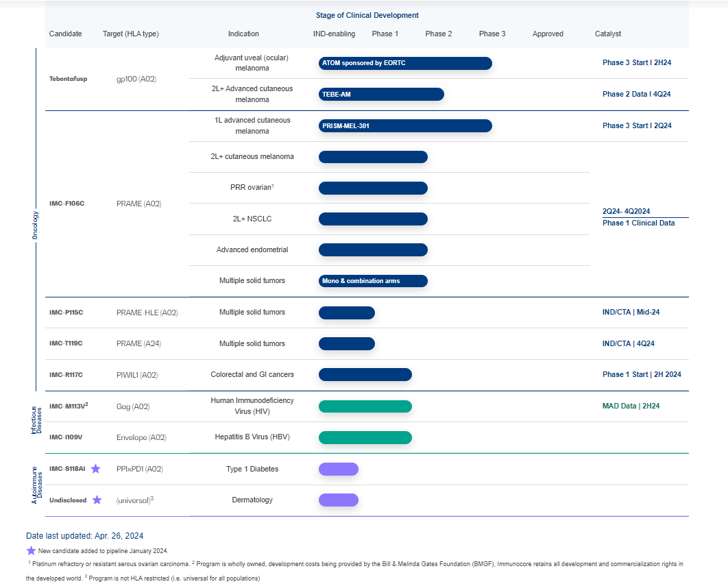
Task: Click the ATOM sponsored by EORTC bar
Action: pos(405,63)
